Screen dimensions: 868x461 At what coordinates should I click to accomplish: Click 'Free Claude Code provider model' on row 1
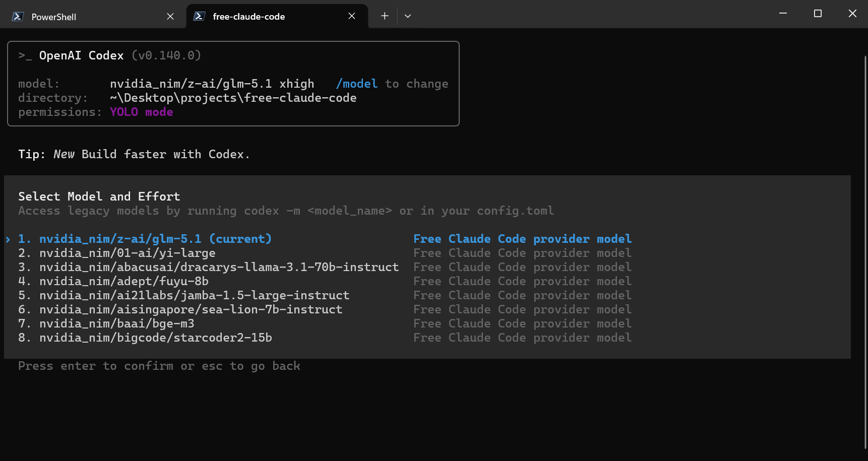(523, 239)
